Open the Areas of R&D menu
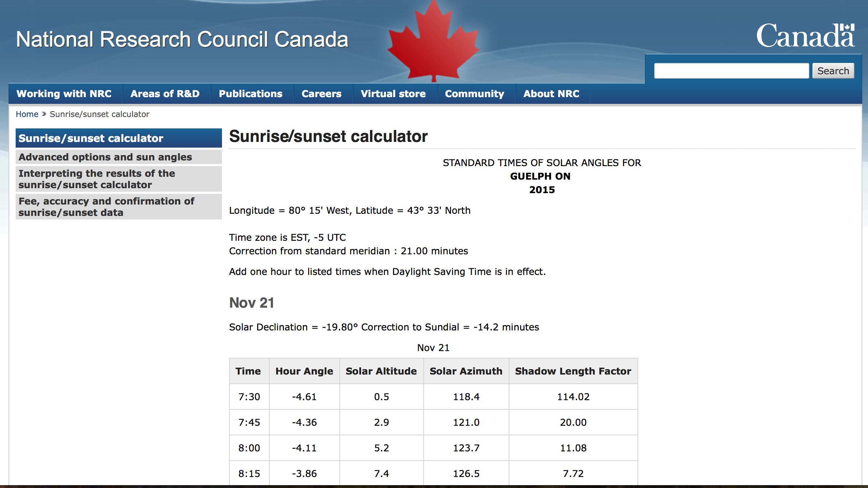The width and height of the screenshot is (868, 488). [165, 94]
